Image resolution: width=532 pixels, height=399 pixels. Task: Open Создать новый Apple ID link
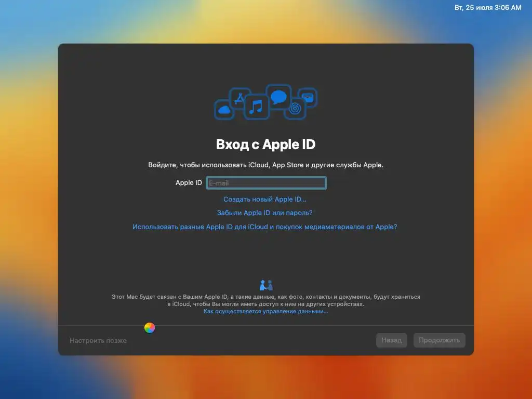pos(264,199)
